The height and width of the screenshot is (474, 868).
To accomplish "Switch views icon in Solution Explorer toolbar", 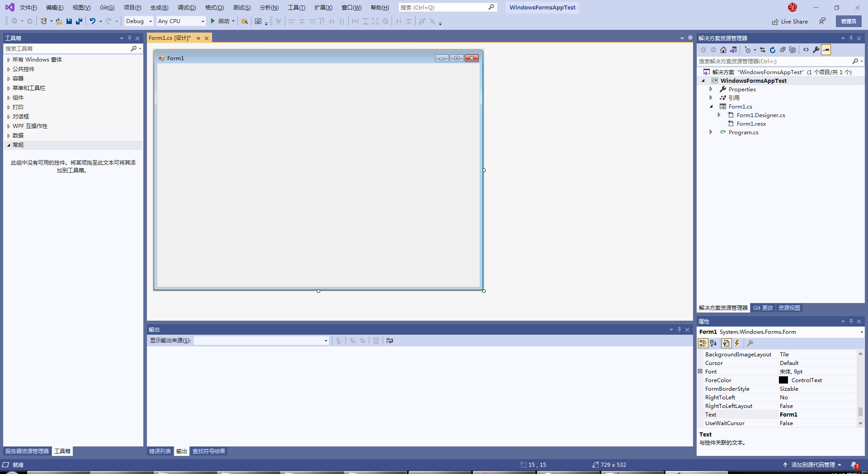I will (x=733, y=50).
